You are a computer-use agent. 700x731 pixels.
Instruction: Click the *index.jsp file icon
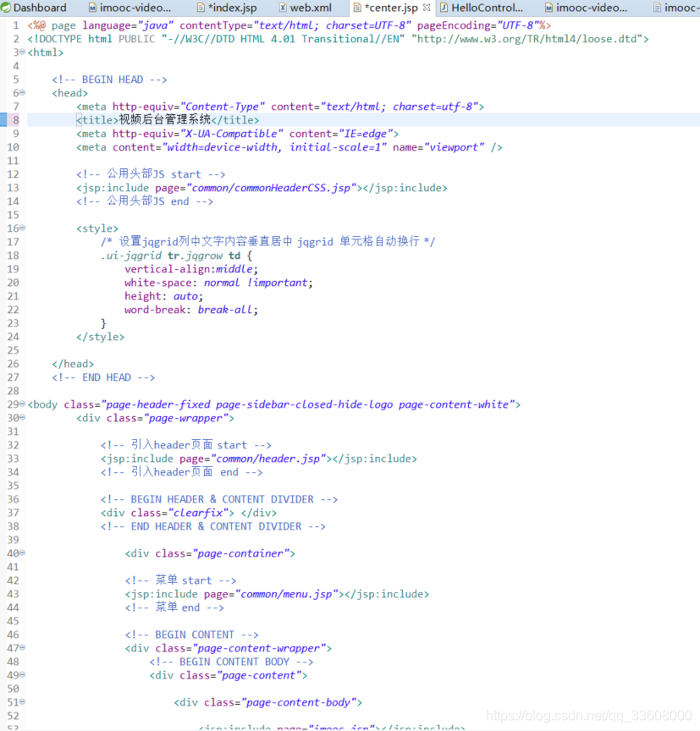coord(201,8)
